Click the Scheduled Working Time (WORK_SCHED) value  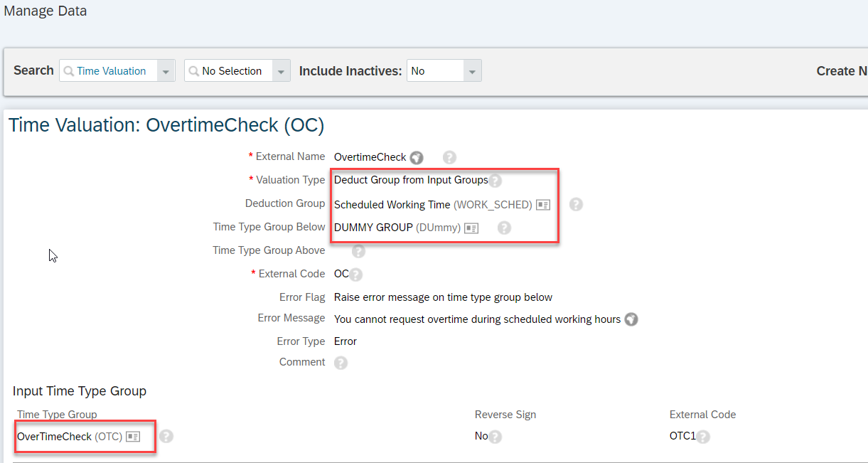433,205
